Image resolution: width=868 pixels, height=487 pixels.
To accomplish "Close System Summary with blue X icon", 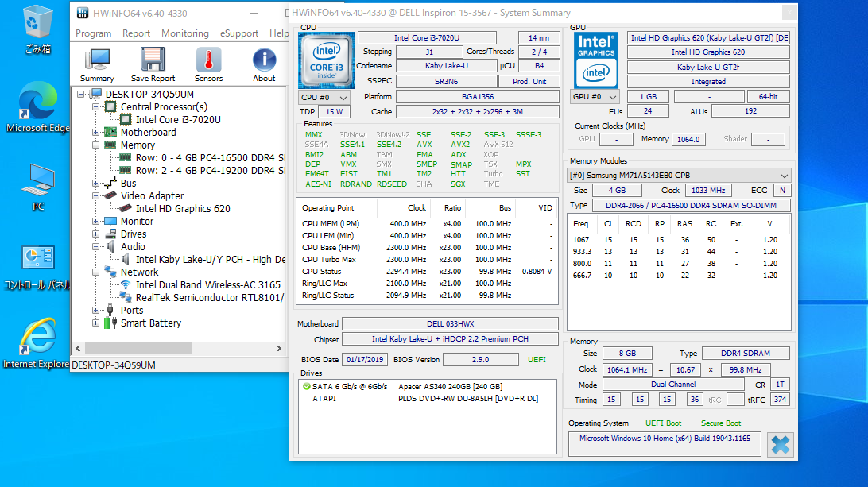I will point(781,445).
